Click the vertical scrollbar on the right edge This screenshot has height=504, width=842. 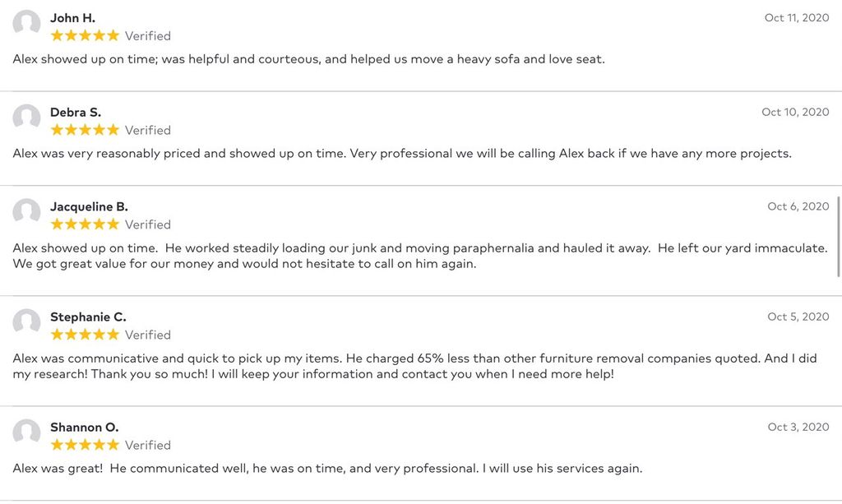point(839,237)
